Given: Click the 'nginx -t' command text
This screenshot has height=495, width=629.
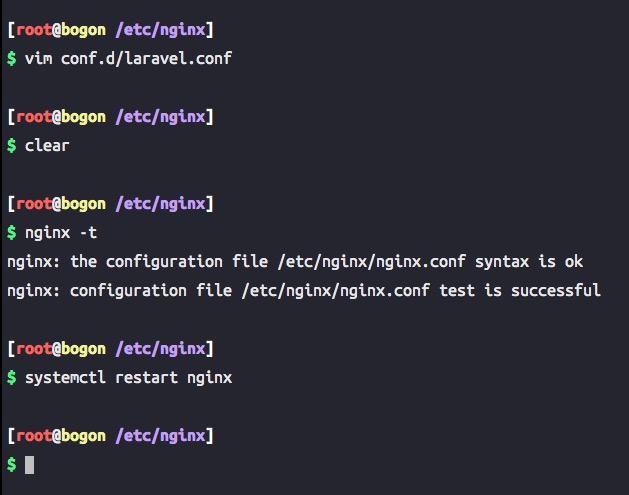Looking at the screenshot, I should [61, 233].
